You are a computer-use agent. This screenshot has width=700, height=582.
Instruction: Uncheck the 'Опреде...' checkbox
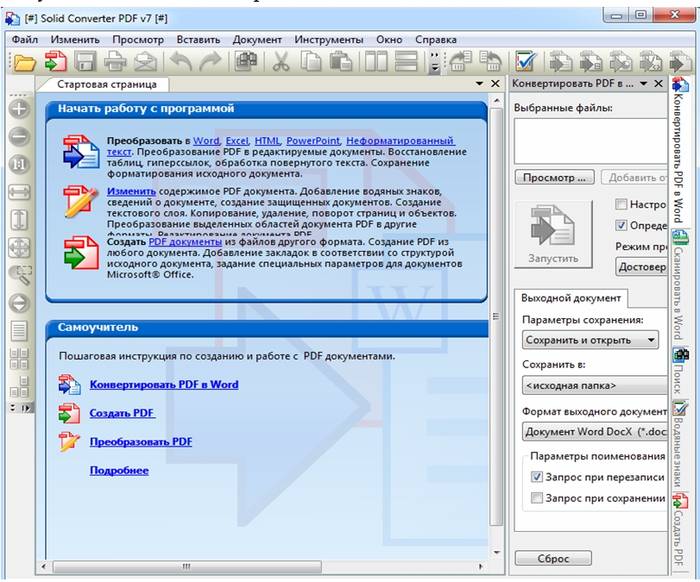pyautogui.click(x=621, y=225)
